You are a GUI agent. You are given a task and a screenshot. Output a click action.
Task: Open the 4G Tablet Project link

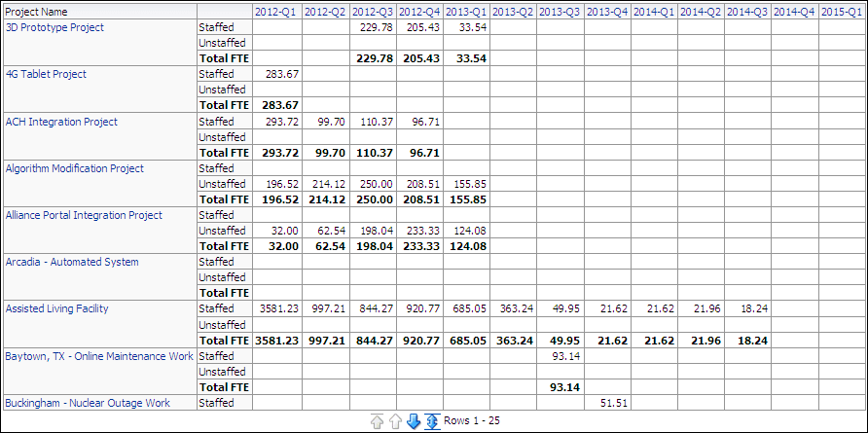(46, 74)
